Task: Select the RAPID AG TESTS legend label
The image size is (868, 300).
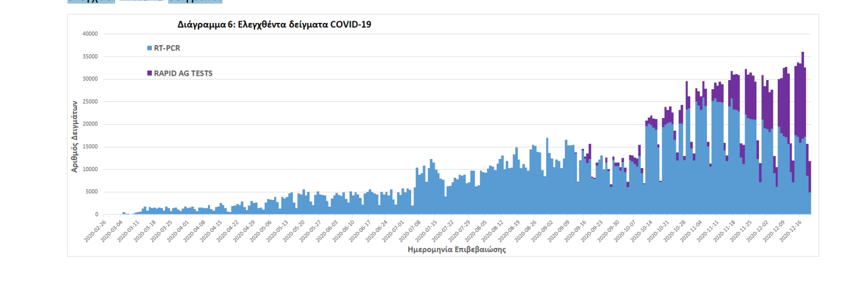Action: [183, 73]
